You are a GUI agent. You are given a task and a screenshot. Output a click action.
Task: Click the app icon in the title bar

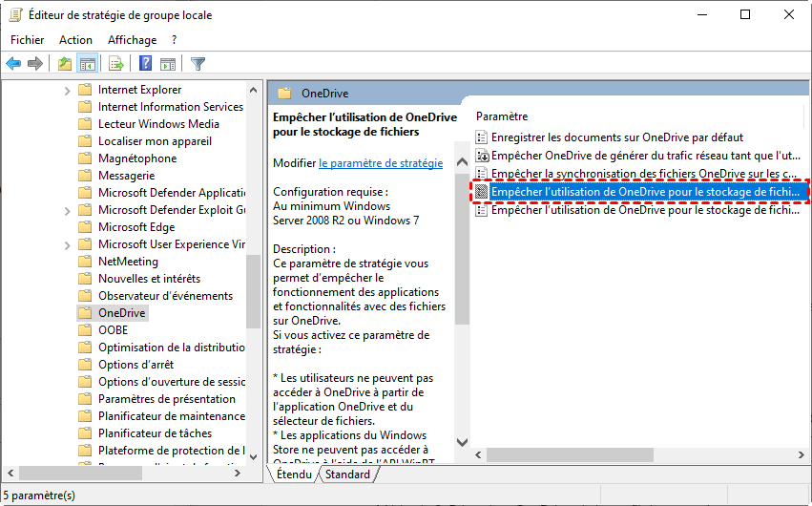coord(15,14)
